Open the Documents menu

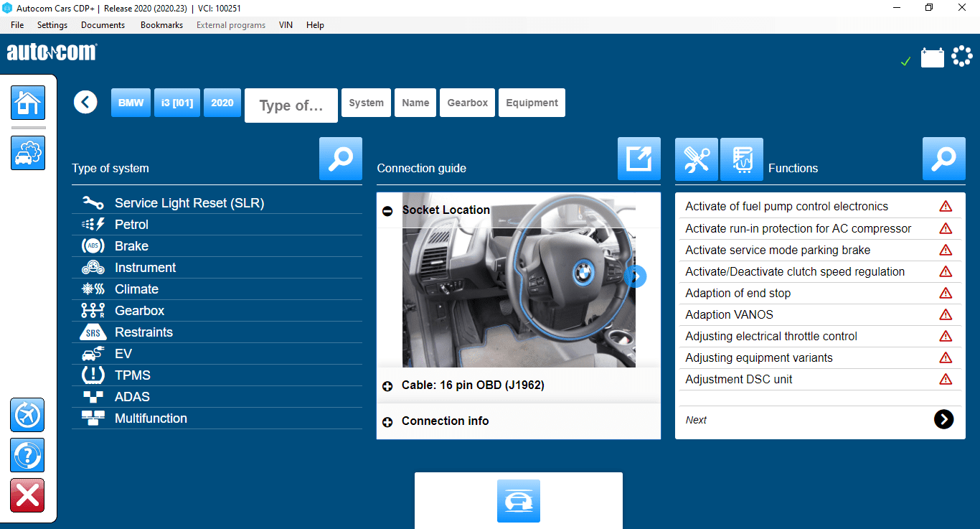click(103, 25)
